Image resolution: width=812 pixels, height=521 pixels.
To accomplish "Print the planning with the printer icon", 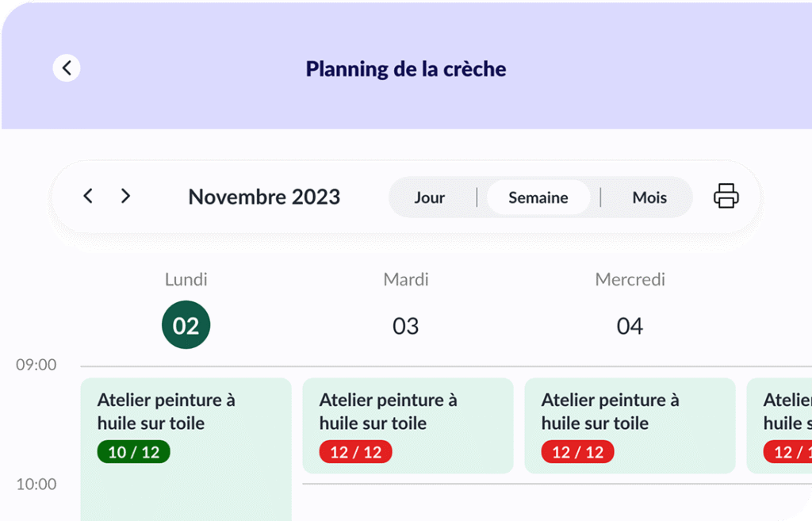I will pyautogui.click(x=726, y=197).
